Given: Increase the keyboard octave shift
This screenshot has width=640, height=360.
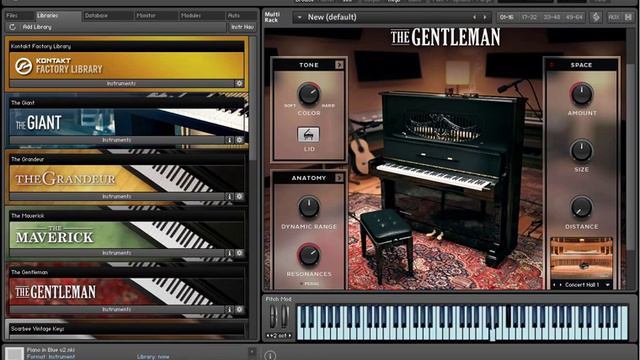Looking at the screenshot, I should point(290,336).
